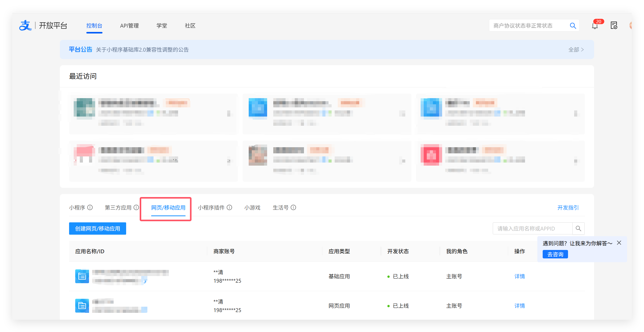This screenshot has height=332, width=644.
Task: Open the 社区 section
Action: pyautogui.click(x=190, y=25)
